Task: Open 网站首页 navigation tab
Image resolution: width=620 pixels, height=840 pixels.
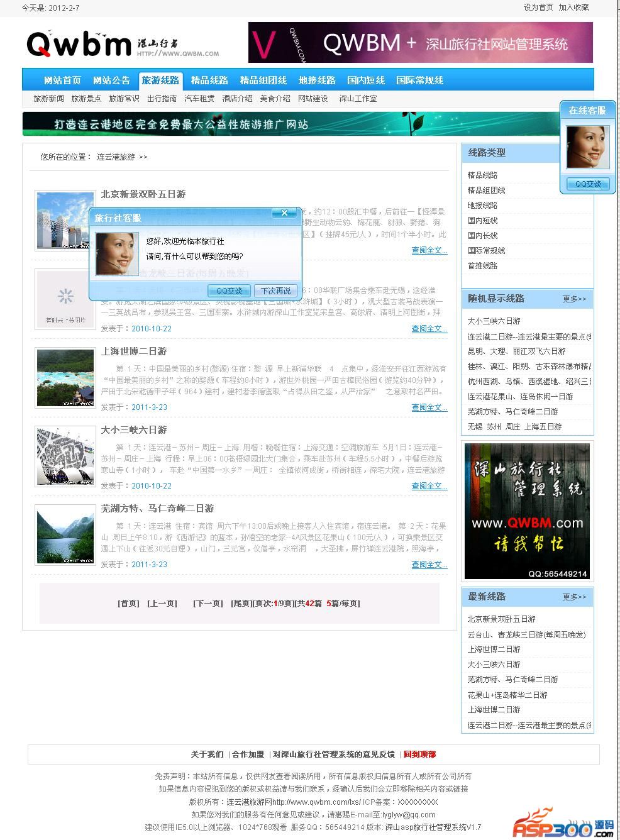Action: point(63,80)
